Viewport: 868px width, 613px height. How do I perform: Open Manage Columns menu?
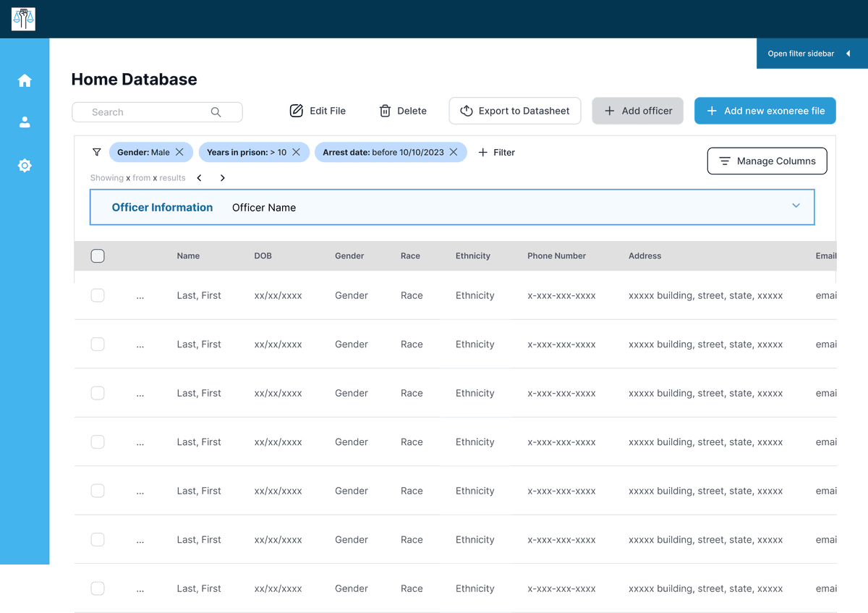767,161
